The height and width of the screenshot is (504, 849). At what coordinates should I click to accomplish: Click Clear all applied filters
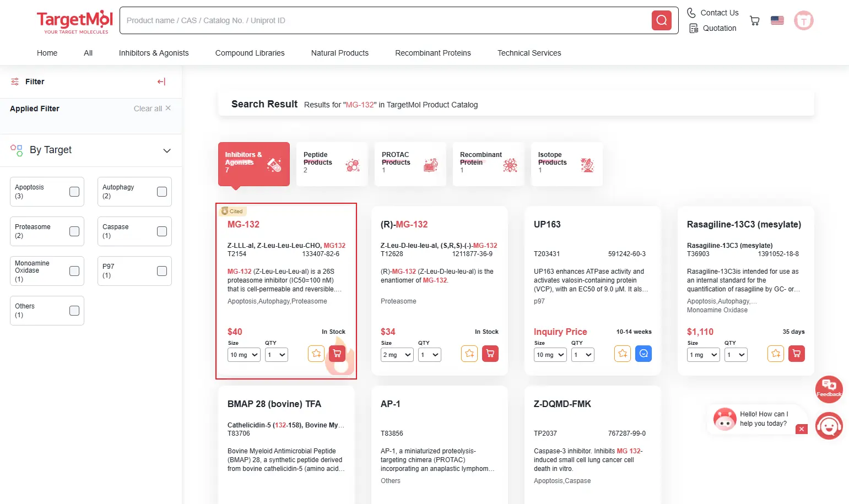coord(152,109)
